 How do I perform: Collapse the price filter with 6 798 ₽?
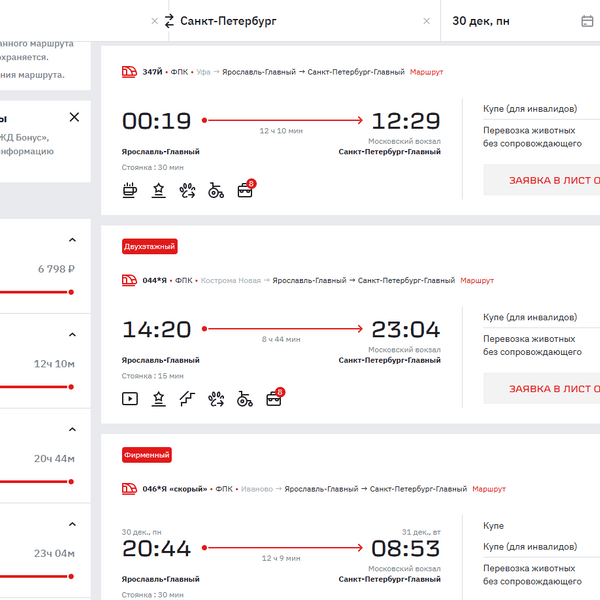point(72,240)
